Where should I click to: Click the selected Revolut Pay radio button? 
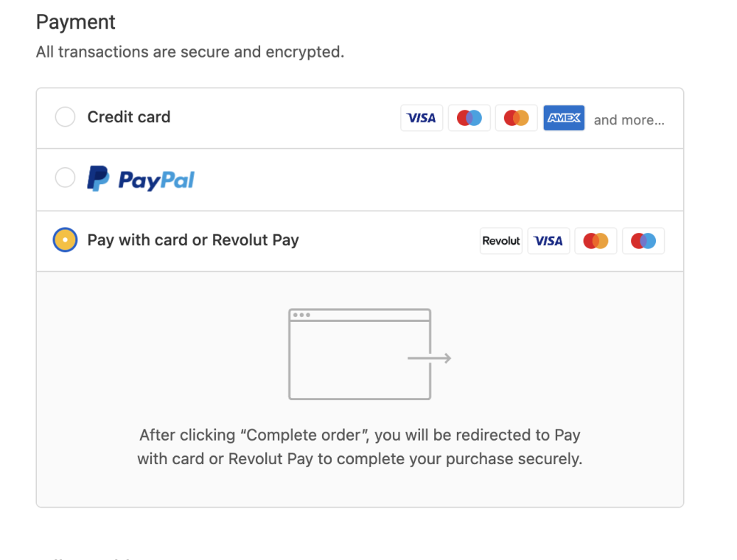point(66,240)
